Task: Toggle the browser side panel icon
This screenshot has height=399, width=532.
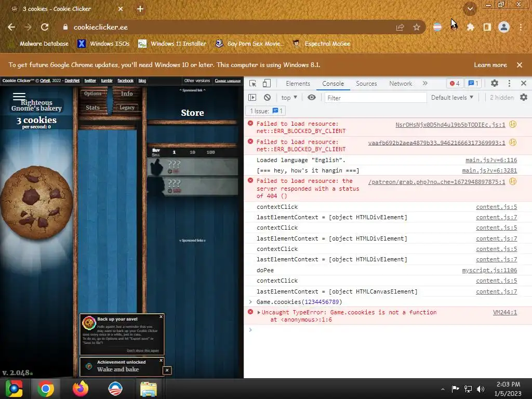Action: click(x=487, y=27)
